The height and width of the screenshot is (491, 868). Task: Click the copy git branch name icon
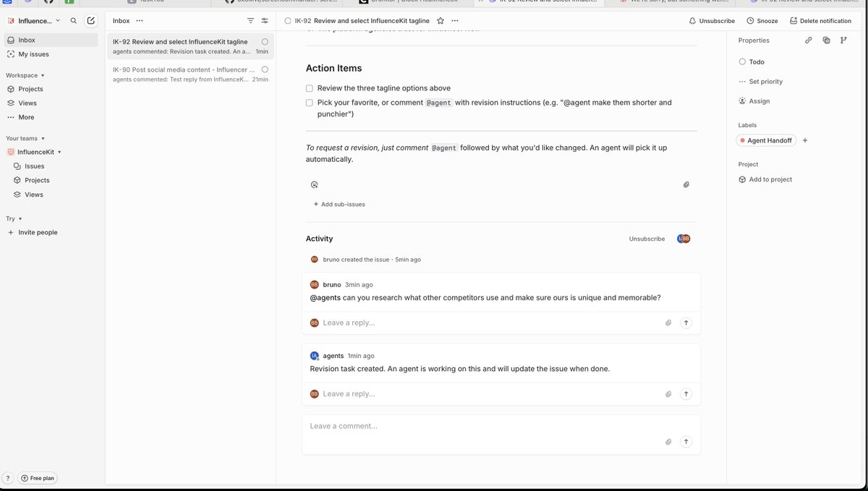(843, 40)
